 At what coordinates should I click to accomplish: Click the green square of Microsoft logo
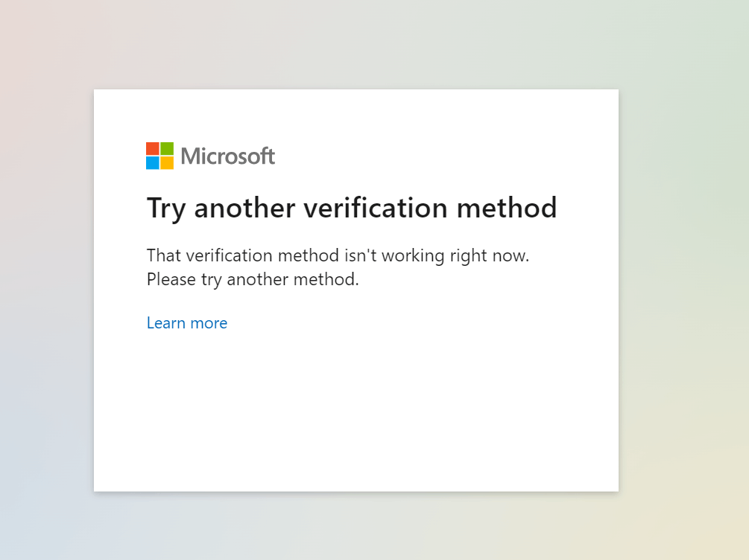pyautogui.click(x=167, y=148)
